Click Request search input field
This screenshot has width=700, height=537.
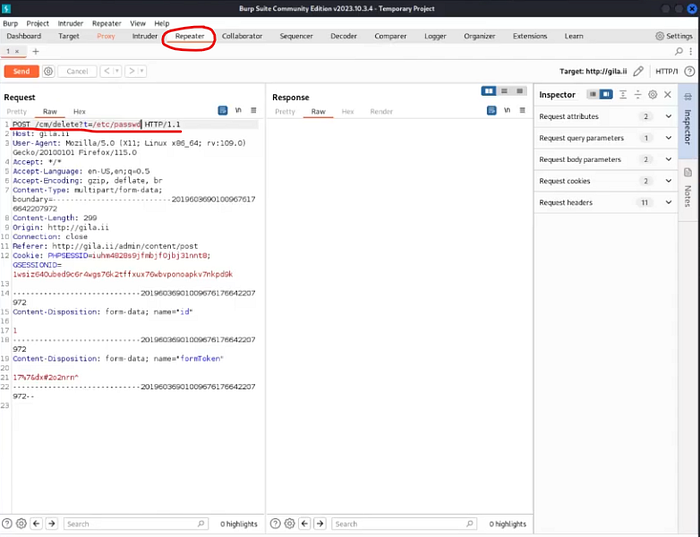tap(135, 524)
